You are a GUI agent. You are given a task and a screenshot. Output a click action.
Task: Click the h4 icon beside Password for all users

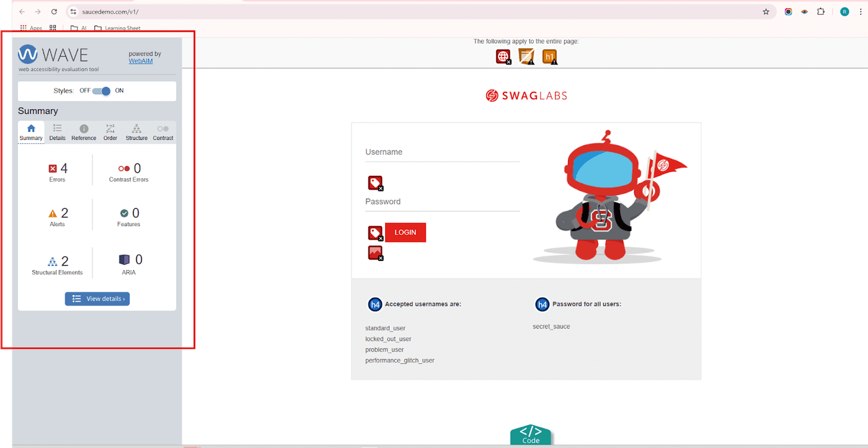[542, 304]
